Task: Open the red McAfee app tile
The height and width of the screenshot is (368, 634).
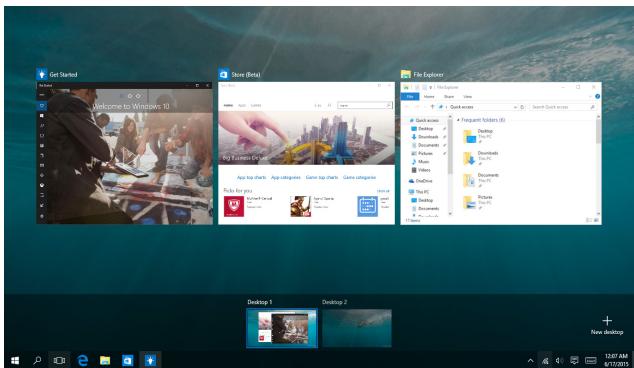Action: tap(234, 207)
